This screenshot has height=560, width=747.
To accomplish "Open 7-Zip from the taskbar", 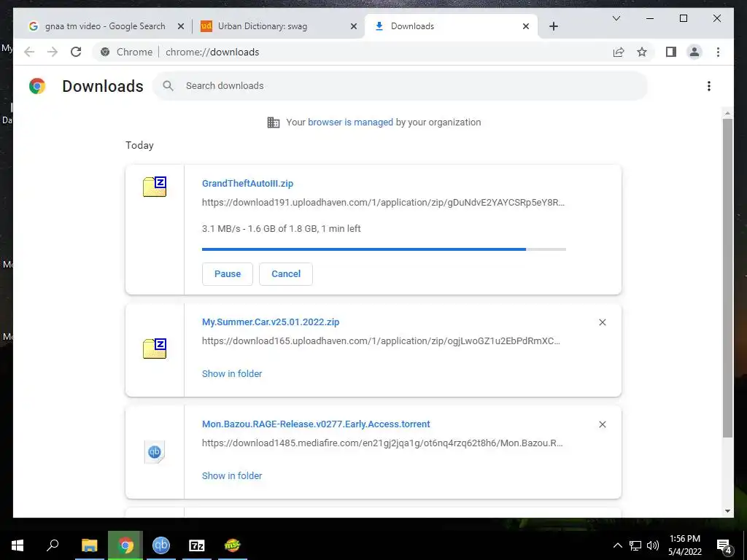I will pos(197,545).
